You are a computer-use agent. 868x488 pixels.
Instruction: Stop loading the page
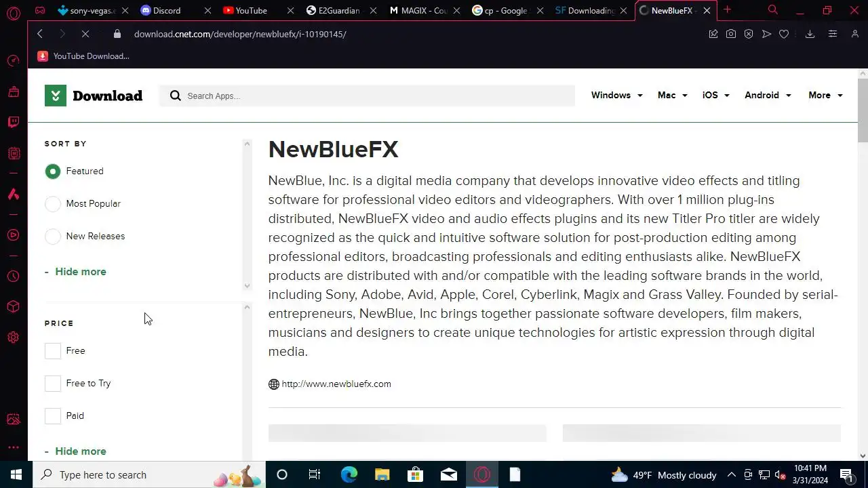pyautogui.click(x=85, y=34)
